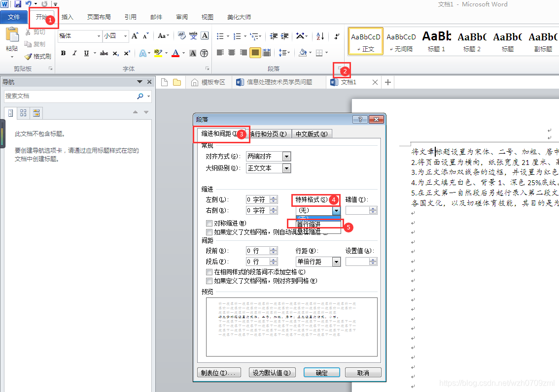Apply yellow text highlight color
This screenshot has height=392, width=559.
(x=158, y=53)
